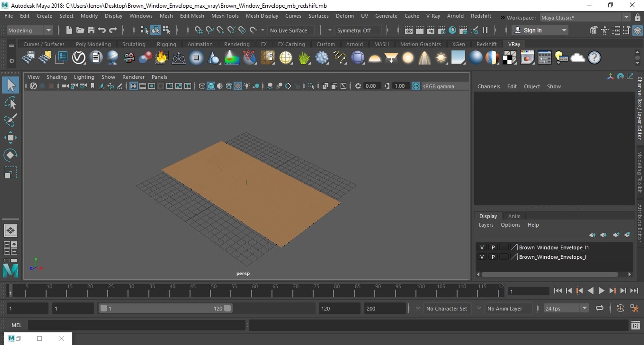
Task: Activate the Paint Selection tool
Action: 10,120
